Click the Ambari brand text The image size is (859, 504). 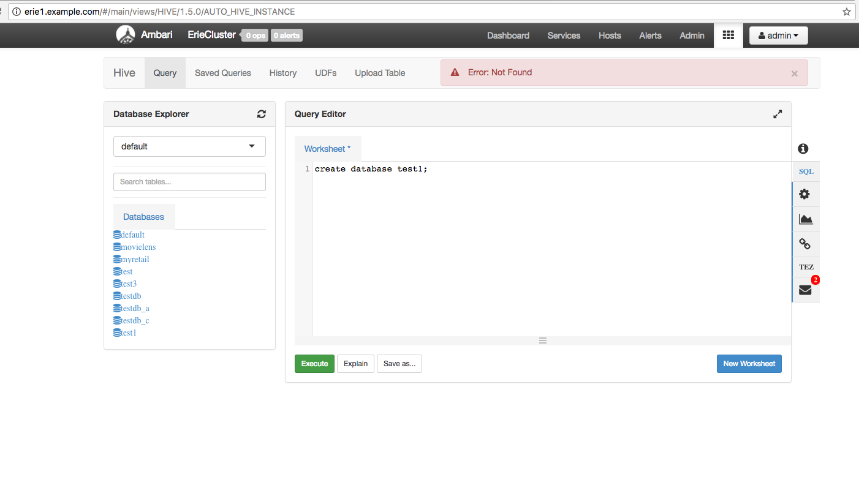[157, 35]
